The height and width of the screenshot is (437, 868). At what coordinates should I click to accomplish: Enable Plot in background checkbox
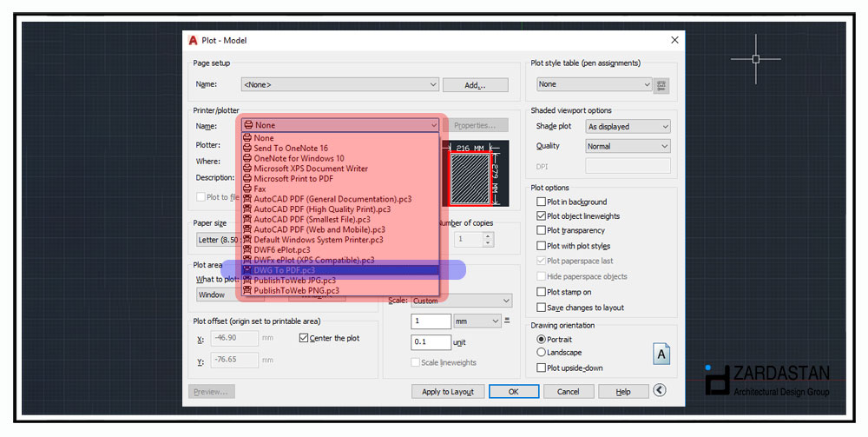542,202
